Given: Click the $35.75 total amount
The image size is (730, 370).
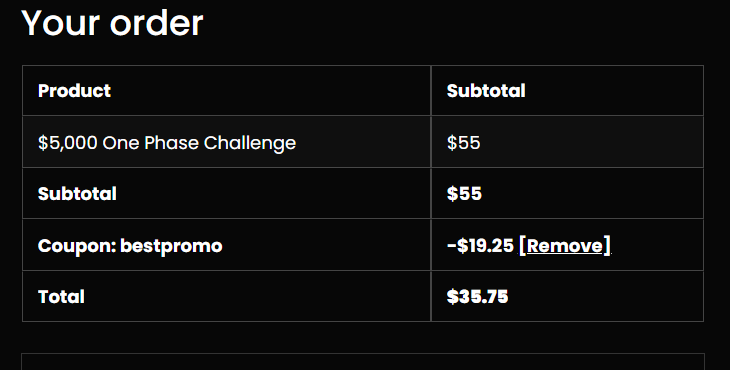Looking at the screenshot, I should coord(477,297).
